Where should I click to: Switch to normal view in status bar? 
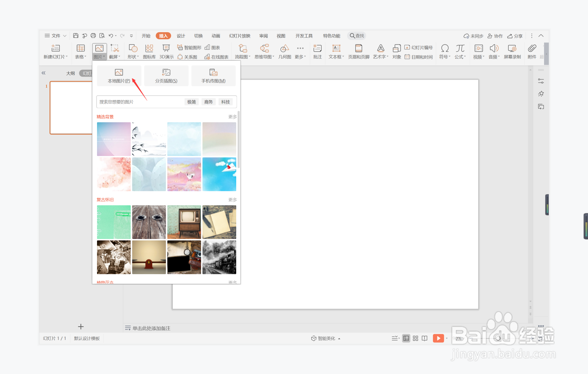click(x=406, y=338)
